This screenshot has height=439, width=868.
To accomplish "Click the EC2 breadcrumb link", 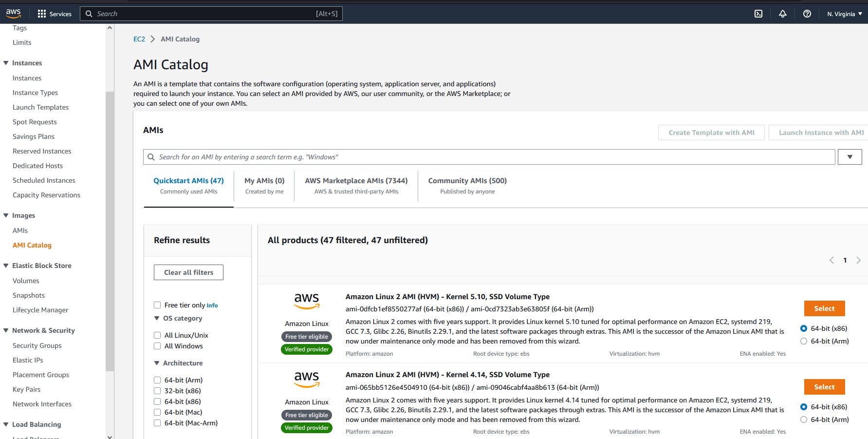I will tap(139, 39).
